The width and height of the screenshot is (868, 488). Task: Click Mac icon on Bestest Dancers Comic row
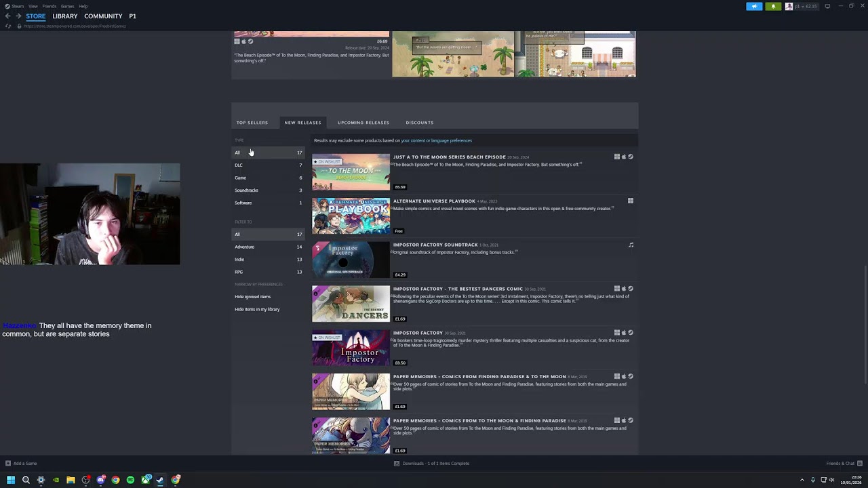624,289
